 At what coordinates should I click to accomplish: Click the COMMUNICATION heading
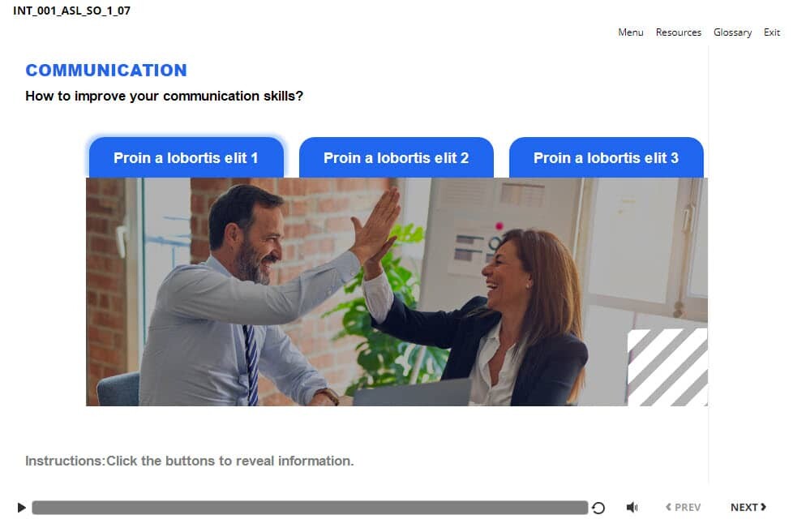pos(106,71)
